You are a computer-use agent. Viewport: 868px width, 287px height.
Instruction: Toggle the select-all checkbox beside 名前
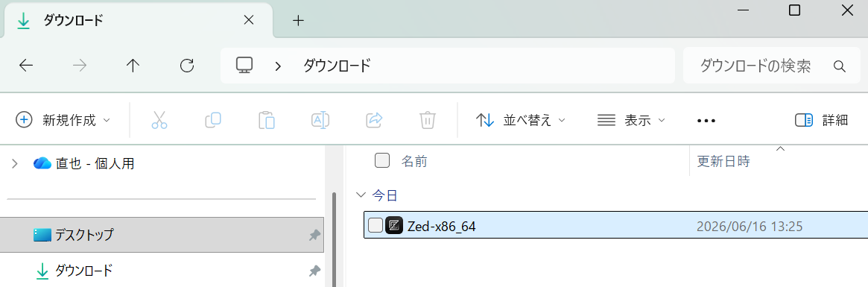tap(382, 161)
